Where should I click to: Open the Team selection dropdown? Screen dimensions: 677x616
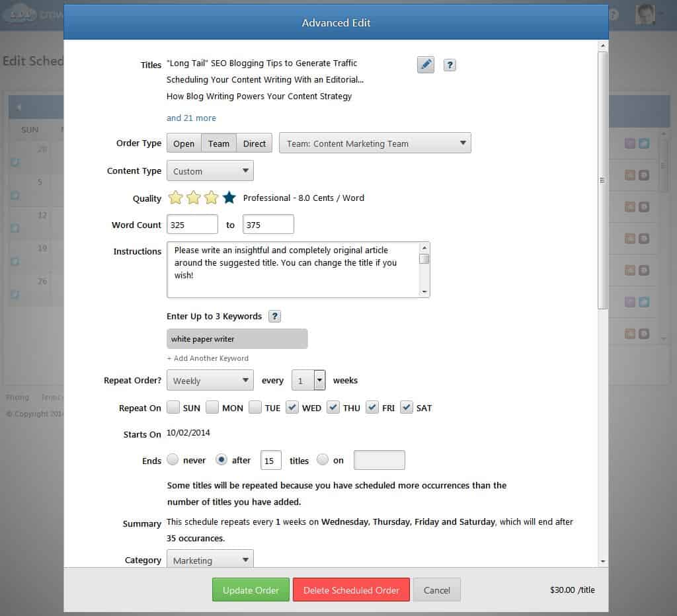coord(375,143)
